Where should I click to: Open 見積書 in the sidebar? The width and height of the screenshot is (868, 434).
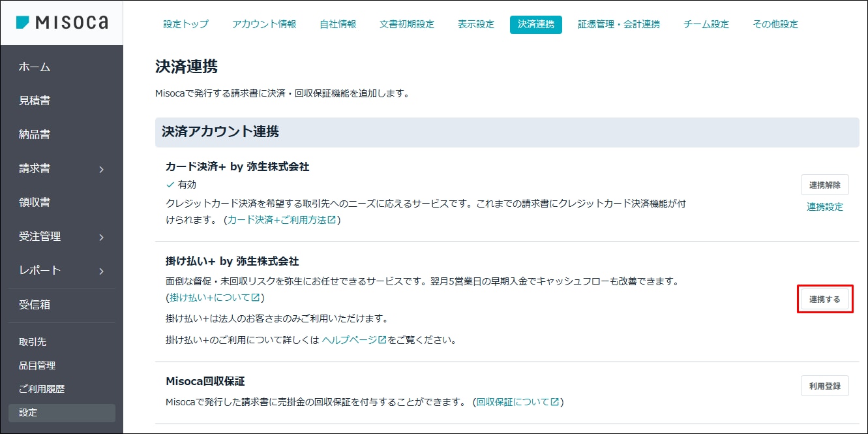[35, 101]
